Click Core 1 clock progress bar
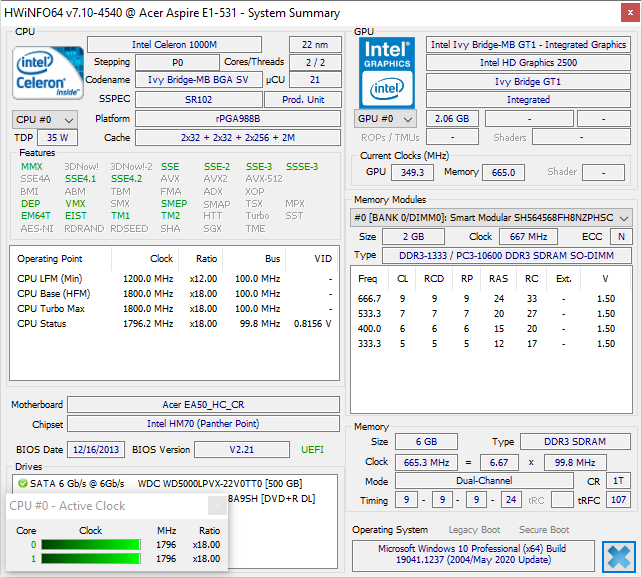642x578 pixels. [91, 559]
